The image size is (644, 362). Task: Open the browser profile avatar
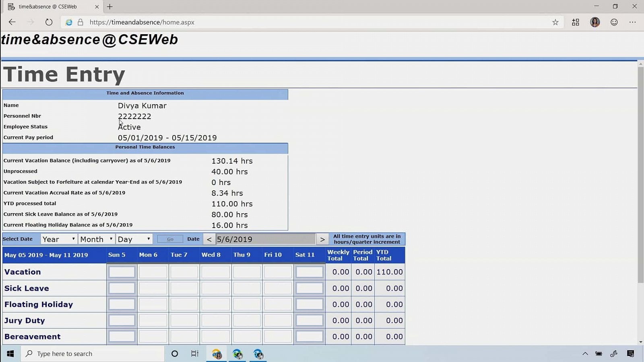[595, 22]
